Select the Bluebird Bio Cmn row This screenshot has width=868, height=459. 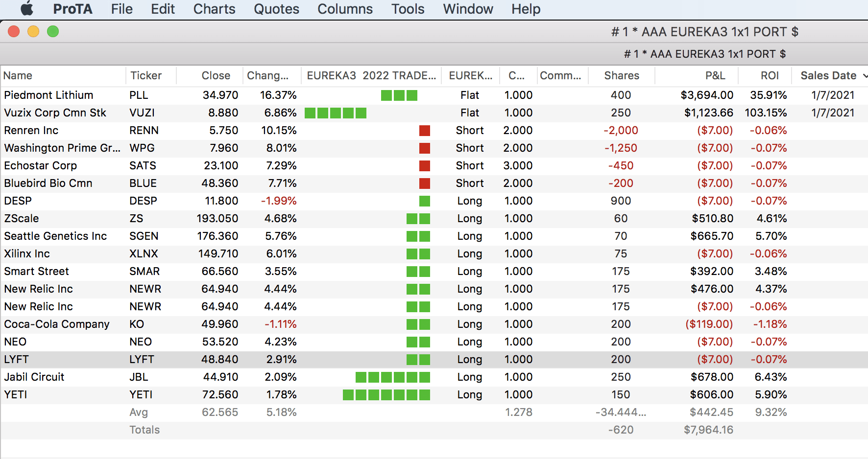click(434, 183)
